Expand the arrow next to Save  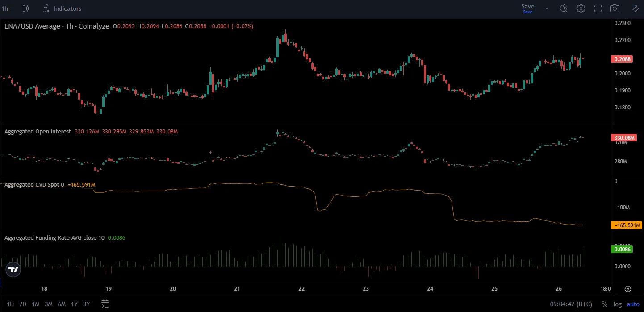click(x=547, y=8)
